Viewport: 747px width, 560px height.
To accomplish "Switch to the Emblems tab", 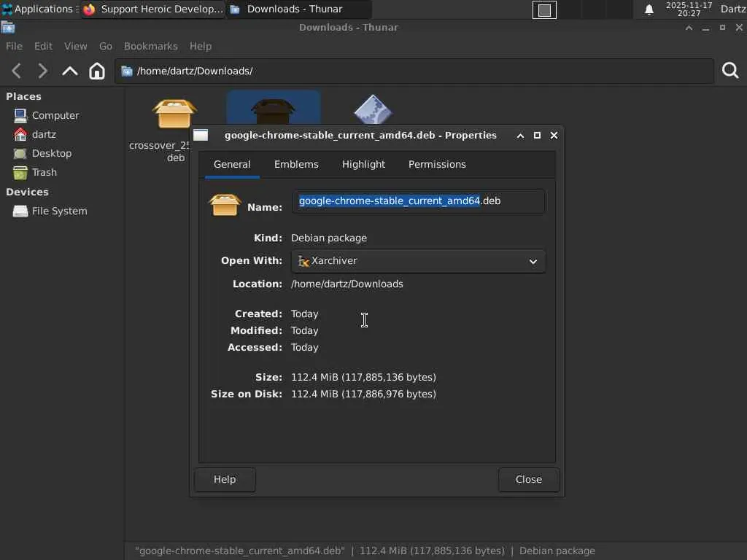I will coord(296,164).
